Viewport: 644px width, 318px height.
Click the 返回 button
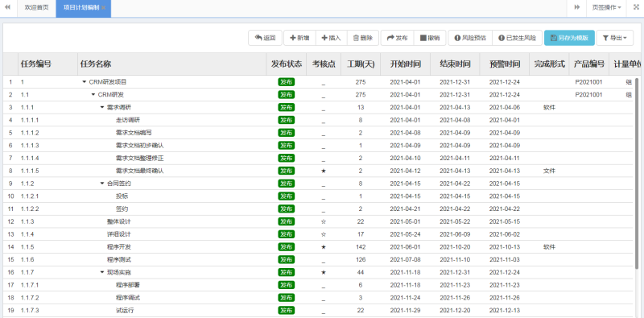265,38
